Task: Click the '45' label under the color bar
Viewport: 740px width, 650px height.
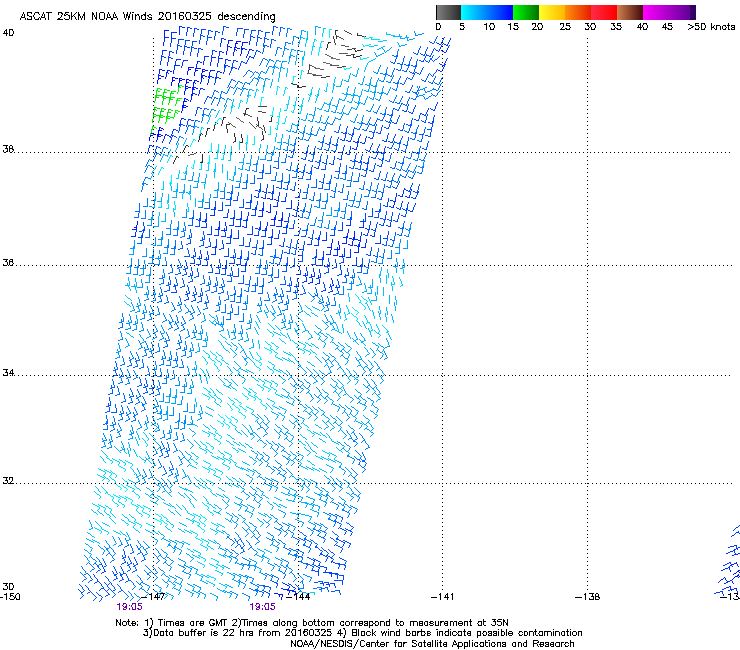Action: (667, 27)
